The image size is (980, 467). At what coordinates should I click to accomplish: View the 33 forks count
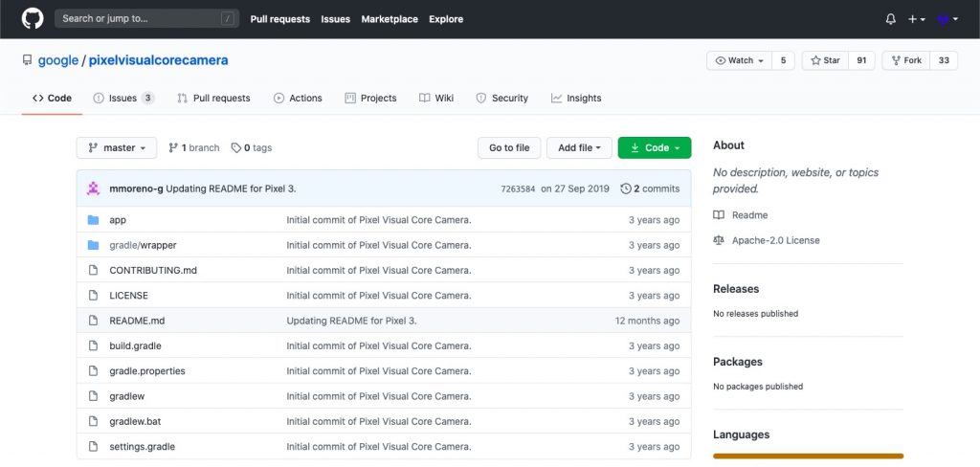[944, 60]
